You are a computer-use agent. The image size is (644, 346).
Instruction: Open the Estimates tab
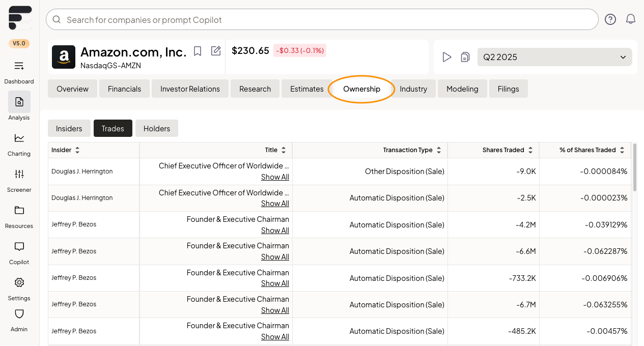(x=307, y=89)
